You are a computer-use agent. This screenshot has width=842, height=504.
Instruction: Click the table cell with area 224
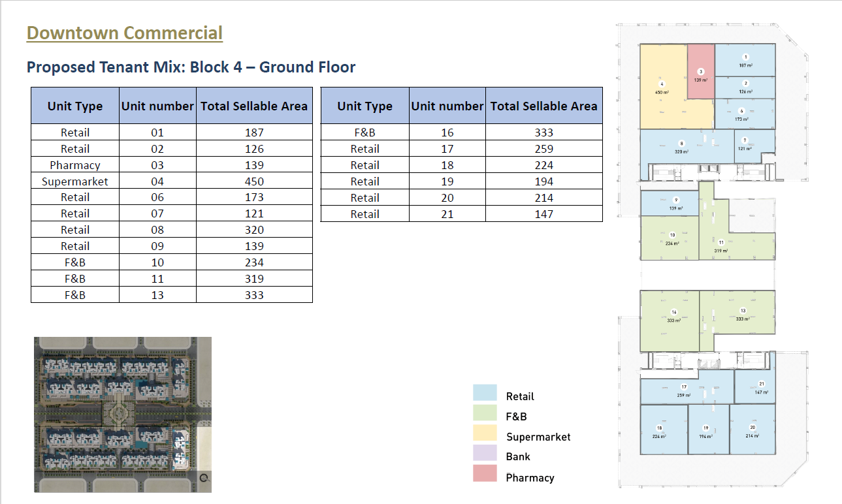(543, 165)
